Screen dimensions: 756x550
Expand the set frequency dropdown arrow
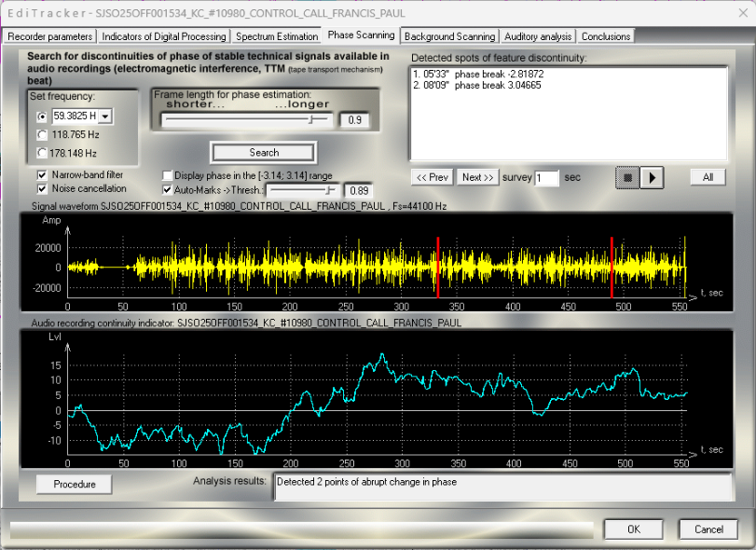104,117
